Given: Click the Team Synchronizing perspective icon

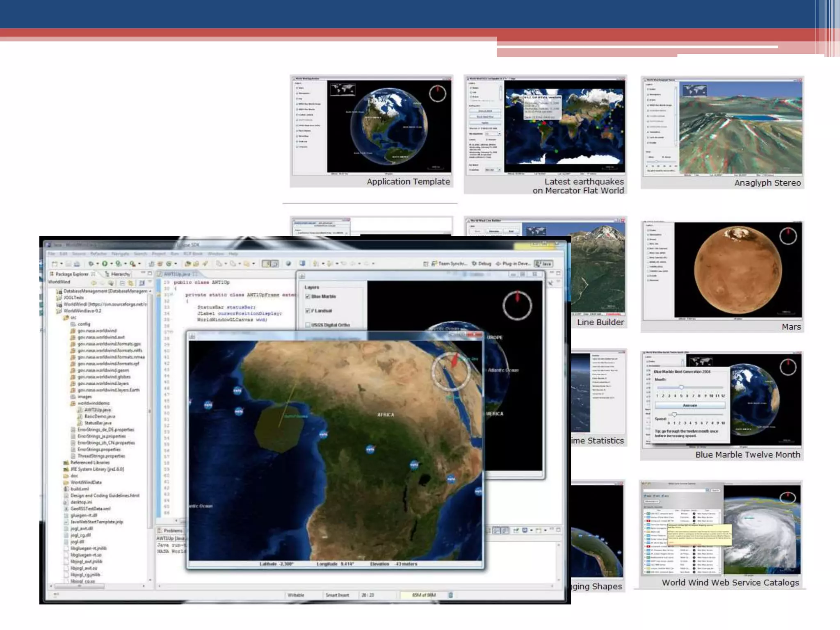Looking at the screenshot, I should (x=434, y=264).
